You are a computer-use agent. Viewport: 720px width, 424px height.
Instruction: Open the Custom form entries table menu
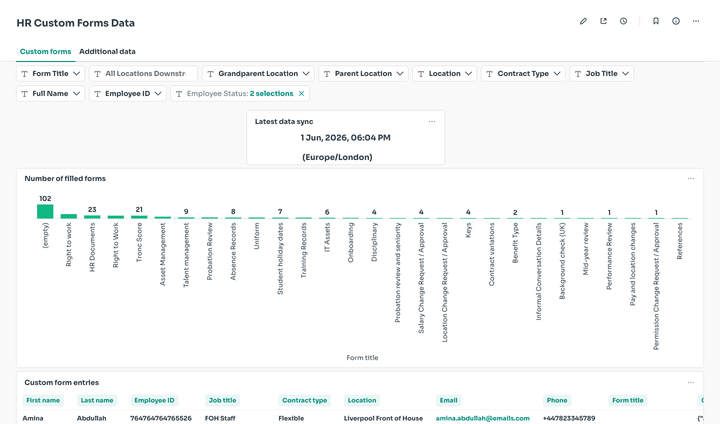coord(691,383)
